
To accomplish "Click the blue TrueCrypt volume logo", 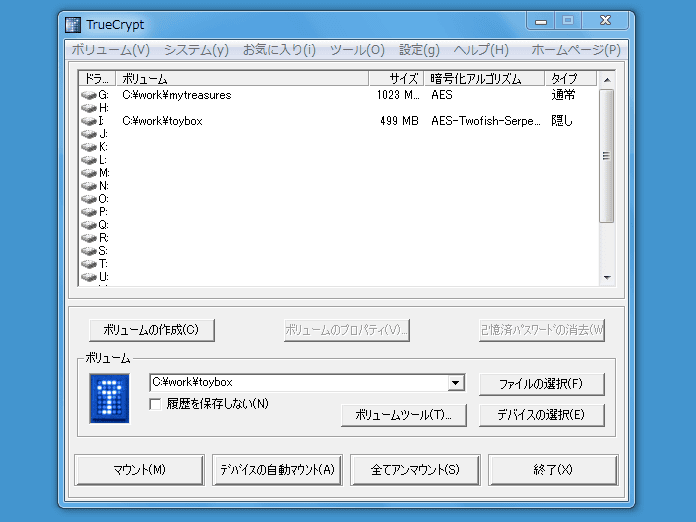I will point(109,398).
